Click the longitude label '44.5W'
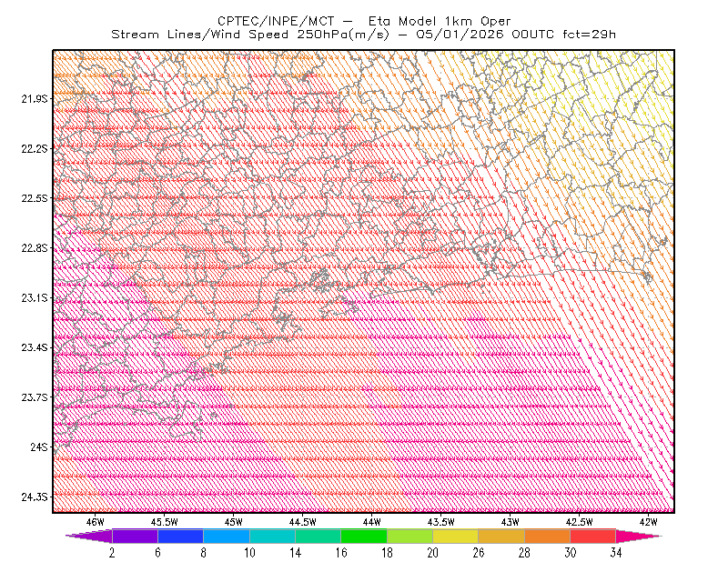 [x=303, y=522]
